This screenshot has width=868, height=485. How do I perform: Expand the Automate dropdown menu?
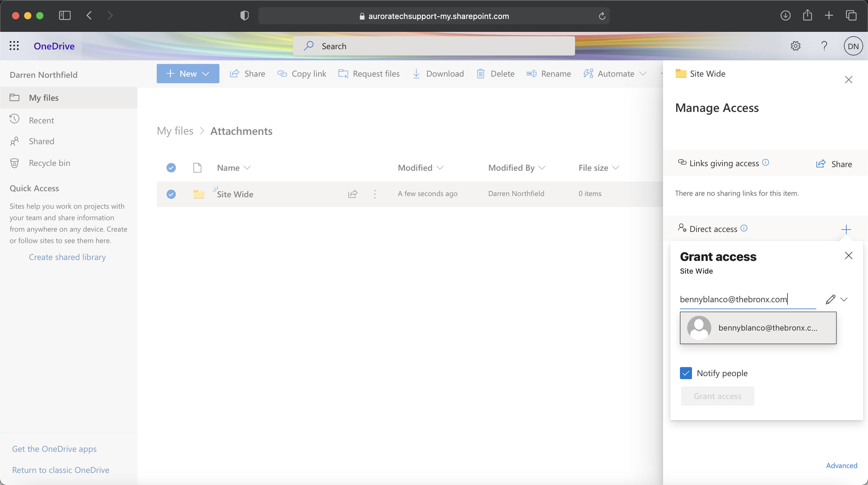tap(643, 73)
